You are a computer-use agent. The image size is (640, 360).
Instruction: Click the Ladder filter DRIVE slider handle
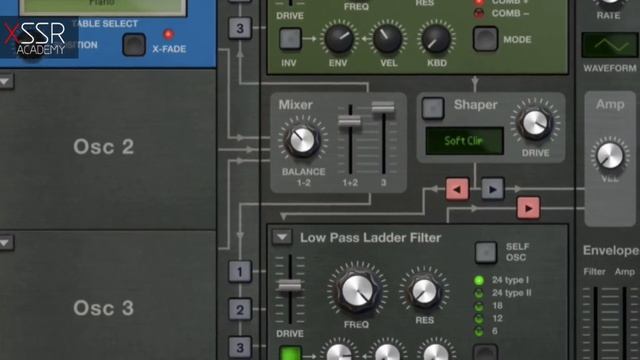(290, 285)
